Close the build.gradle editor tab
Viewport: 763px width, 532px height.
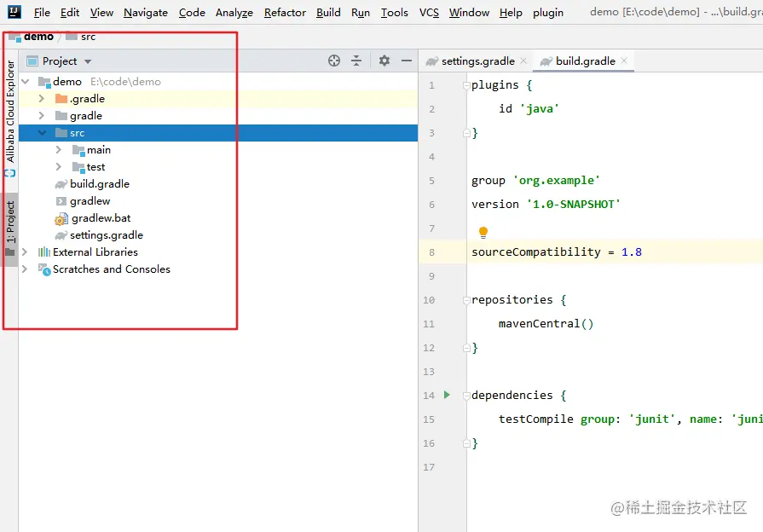tap(624, 61)
